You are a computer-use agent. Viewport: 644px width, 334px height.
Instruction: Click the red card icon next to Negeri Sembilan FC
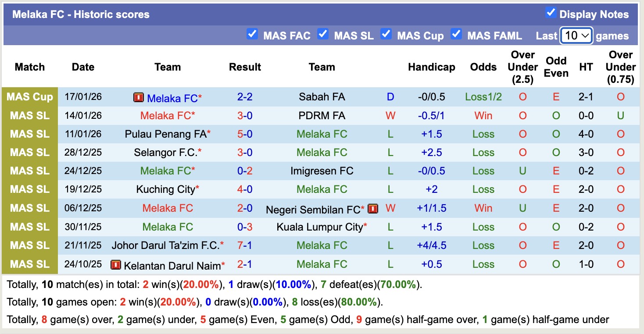(373, 209)
